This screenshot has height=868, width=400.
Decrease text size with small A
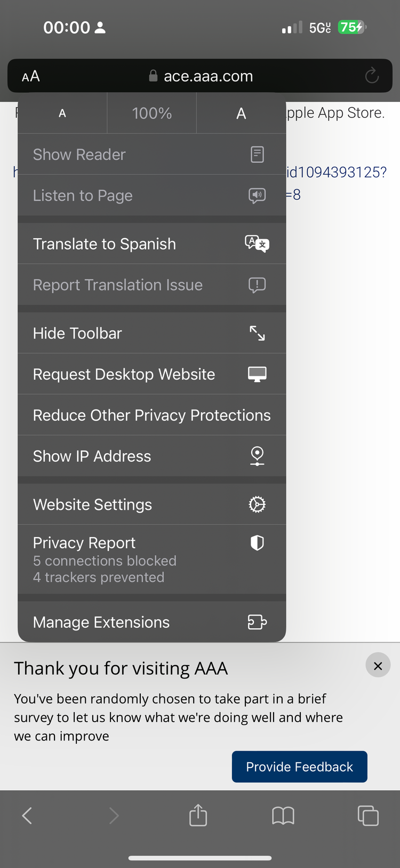point(62,113)
